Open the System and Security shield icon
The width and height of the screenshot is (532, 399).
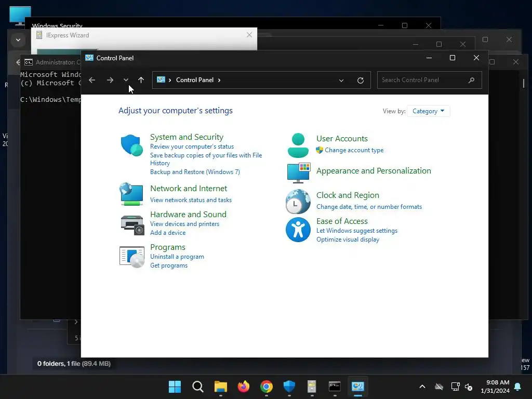[x=131, y=145]
